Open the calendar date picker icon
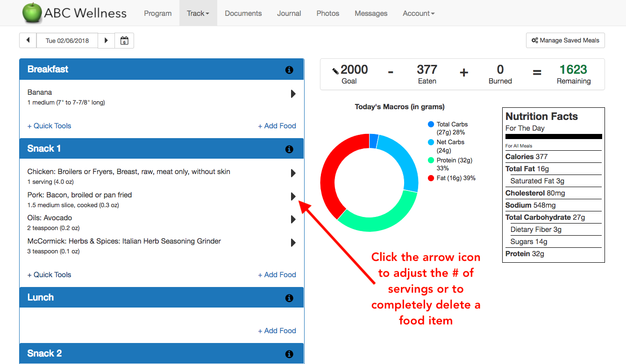This screenshot has width=626, height=364. tap(124, 41)
